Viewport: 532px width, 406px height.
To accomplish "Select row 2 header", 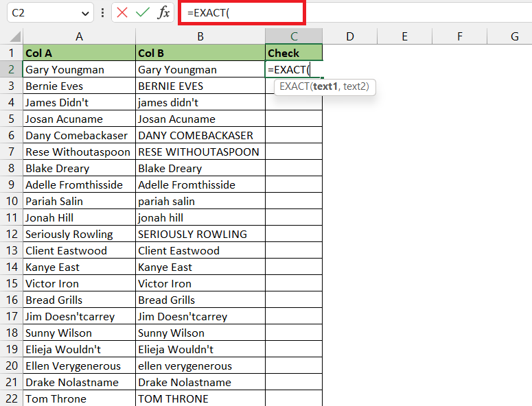I will pyautogui.click(x=11, y=69).
